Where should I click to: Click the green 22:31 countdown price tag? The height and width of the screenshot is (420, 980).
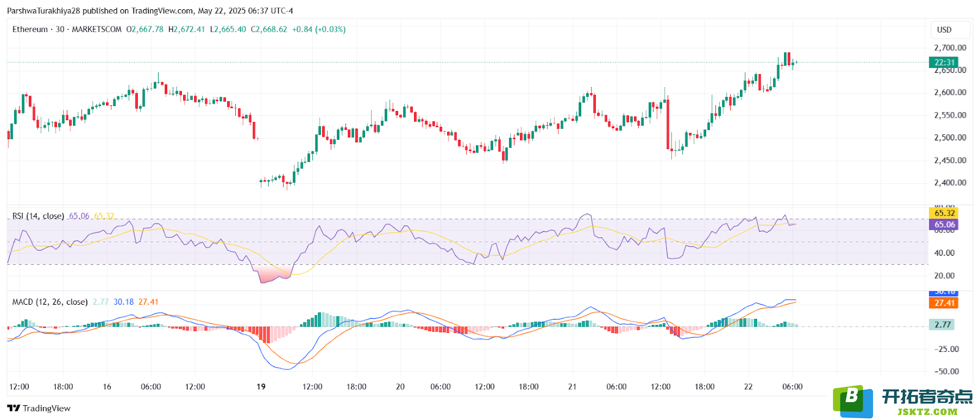click(944, 62)
